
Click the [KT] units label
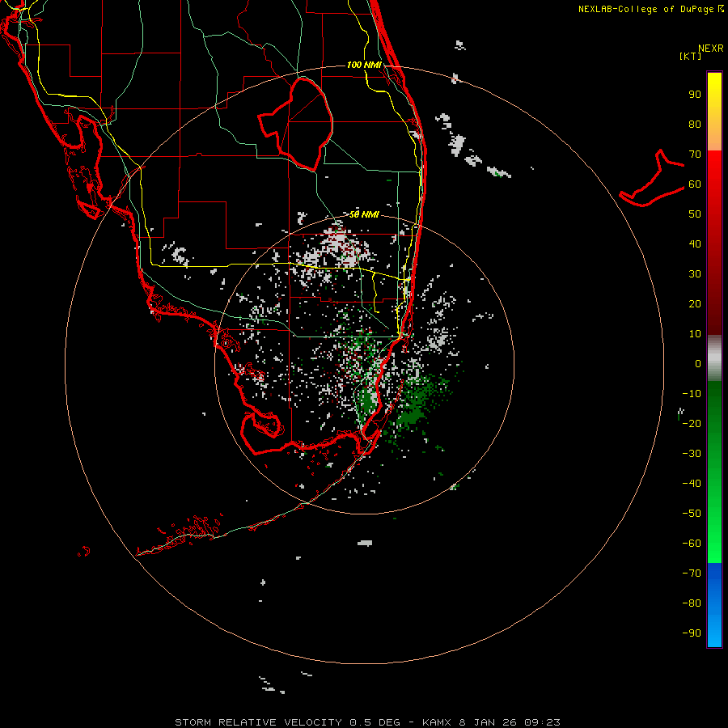click(x=691, y=56)
